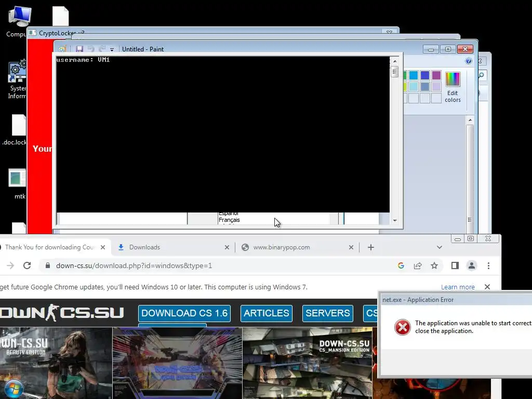Click the Undo arrow in Paint's title bar
Viewport: 532px width, 399px height.
pyautogui.click(x=91, y=49)
